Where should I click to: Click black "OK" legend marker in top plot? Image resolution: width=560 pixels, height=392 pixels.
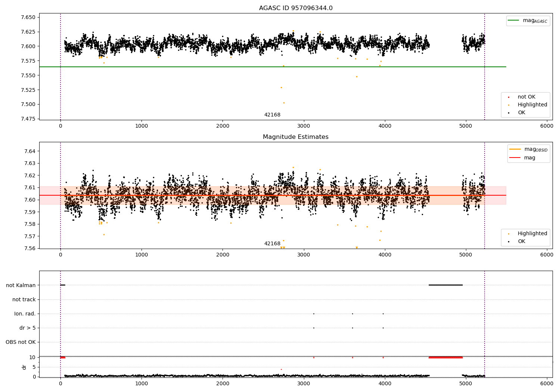pos(508,113)
